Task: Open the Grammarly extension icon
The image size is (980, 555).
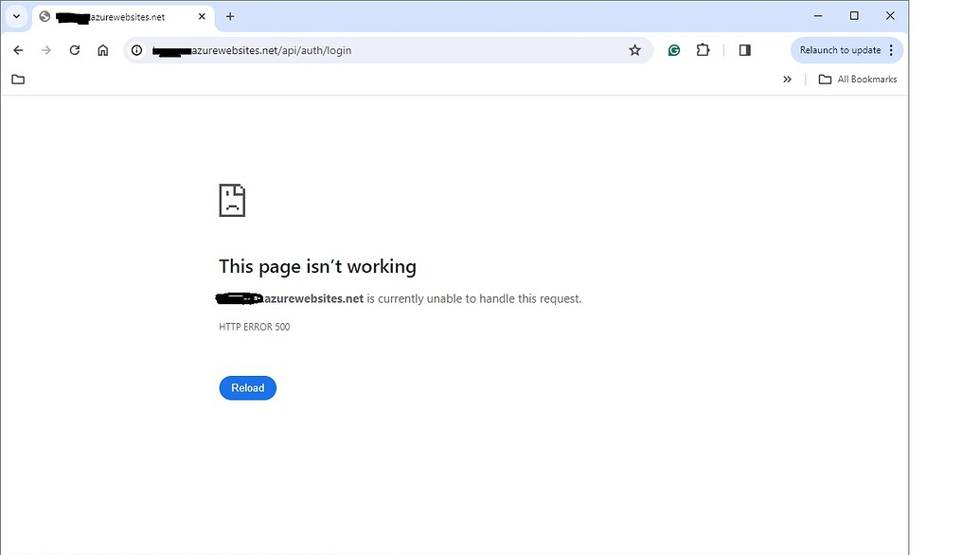Action: pos(674,49)
